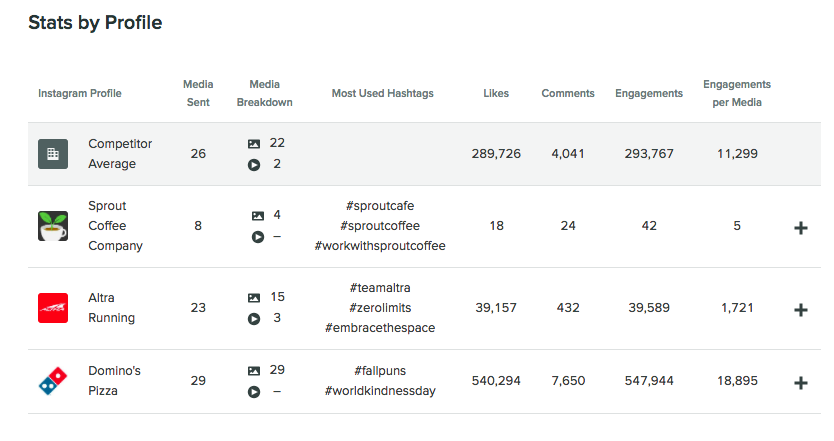Image resolution: width=834 pixels, height=441 pixels.
Task: Click Media Sent value 23
Action: click(198, 308)
